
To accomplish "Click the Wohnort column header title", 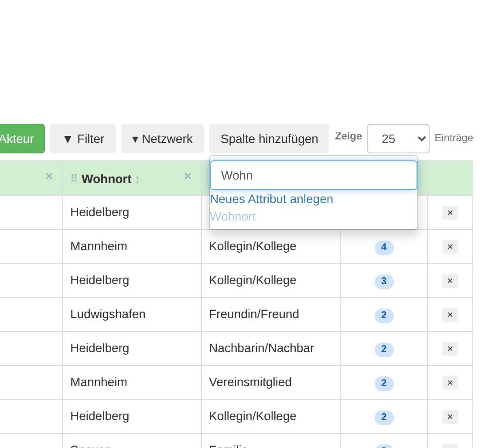I will tap(106, 179).
